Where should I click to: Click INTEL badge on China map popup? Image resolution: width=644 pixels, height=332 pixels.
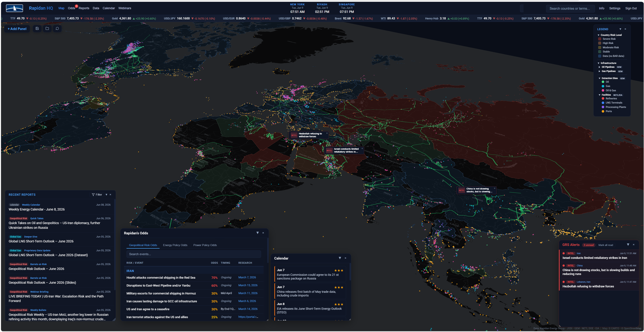coord(462,190)
